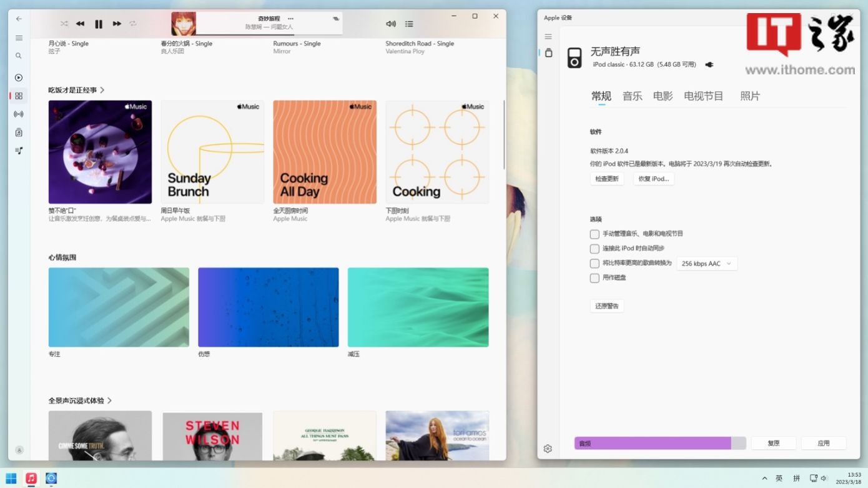The width and height of the screenshot is (868, 488).
Task: Open 伤感 mood tile
Action: pos(269,307)
